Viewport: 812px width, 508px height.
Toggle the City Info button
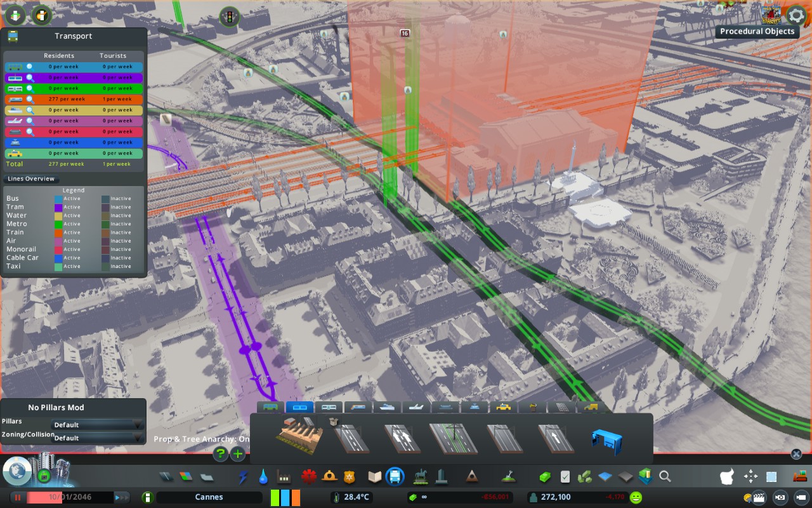click(x=147, y=497)
